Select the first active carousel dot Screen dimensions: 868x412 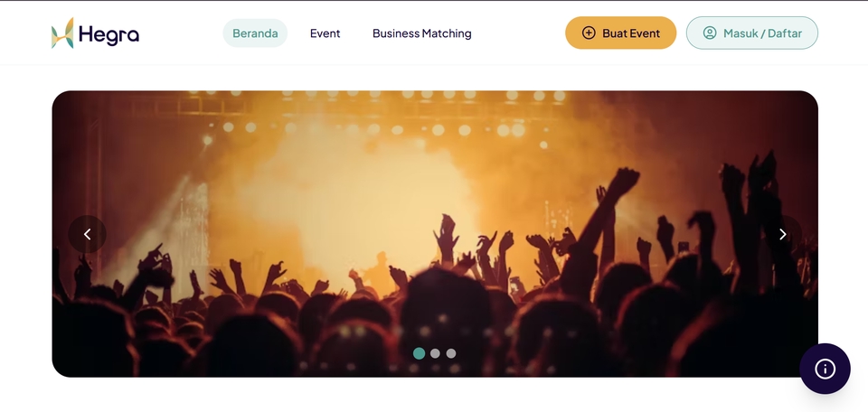click(419, 353)
